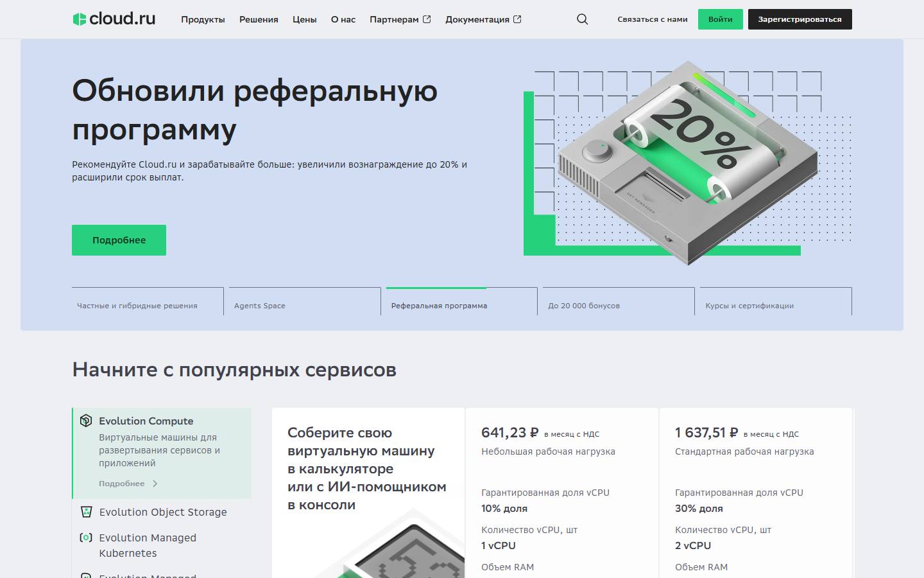Click the 2 vCPU value
This screenshot has width=924, height=578.
point(693,545)
